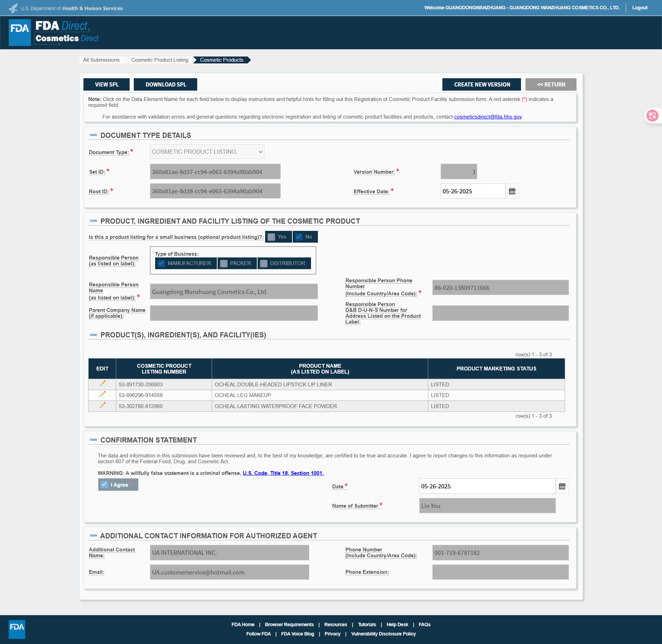Screen dimensions: 662x644
Task: Open the Document Type dropdown
Action: [207, 152]
